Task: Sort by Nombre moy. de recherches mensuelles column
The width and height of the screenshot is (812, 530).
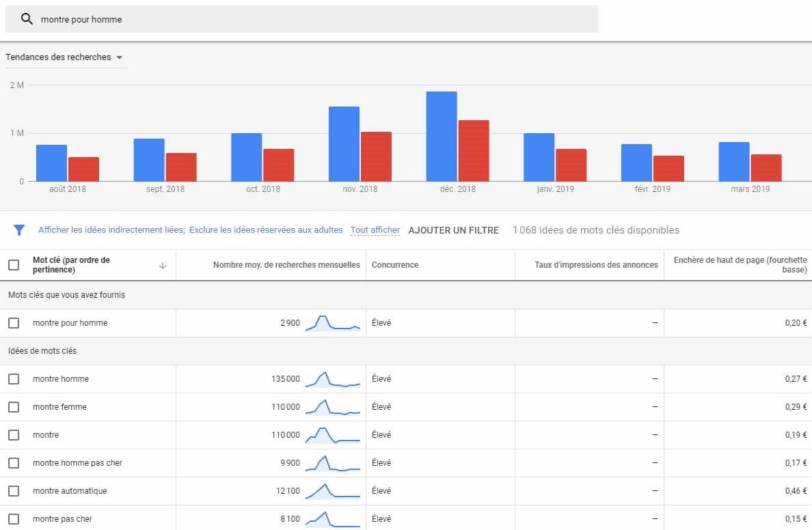Action: pyautogui.click(x=286, y=265)
